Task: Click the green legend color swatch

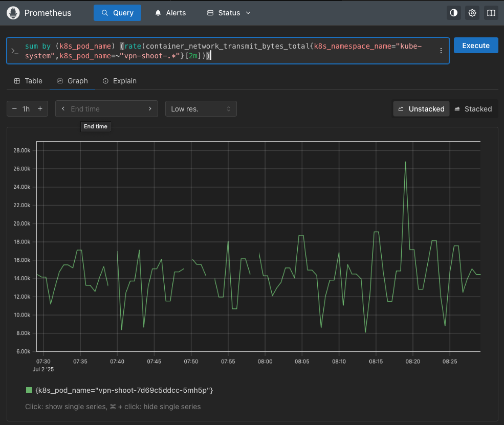Action: click(29, 390)
